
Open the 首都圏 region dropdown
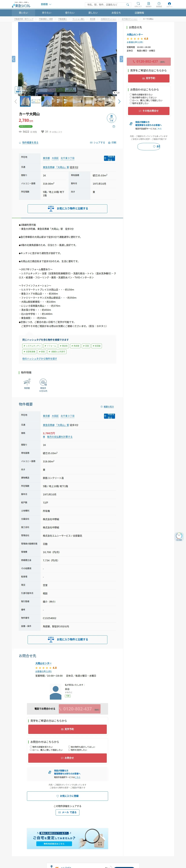click(x=46, y=4)
